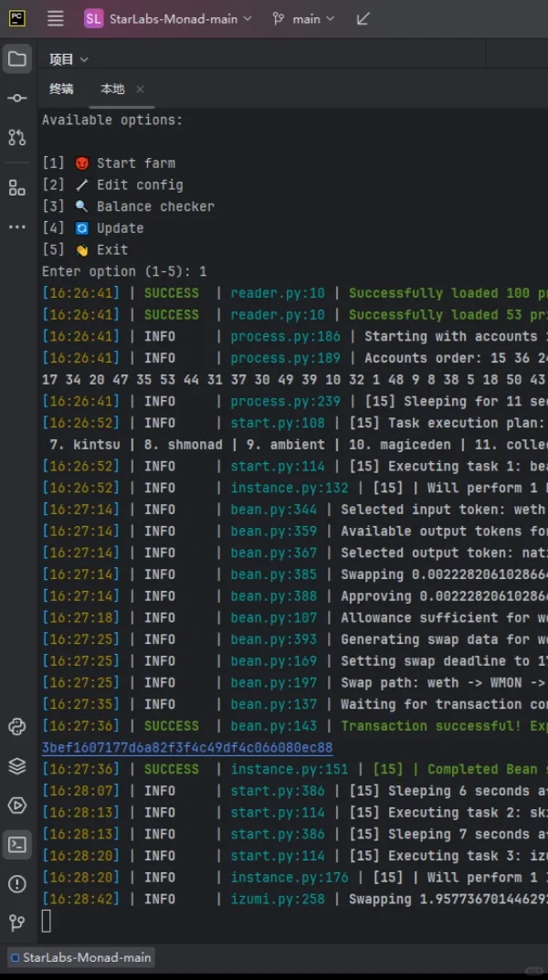548x980 pixels.
Task: Click the 'Transaction successful!' message text
Action: pyautogui.click(x=428, y=726)
